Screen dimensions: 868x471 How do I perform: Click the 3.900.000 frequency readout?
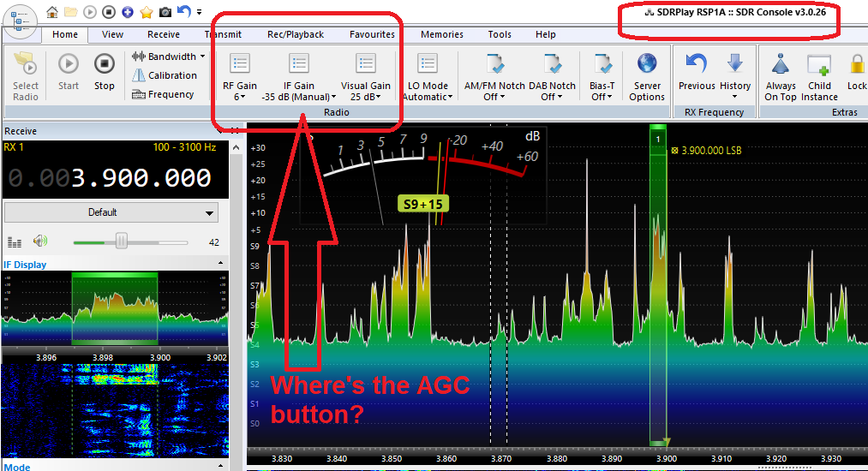click(x=141, y=177)
